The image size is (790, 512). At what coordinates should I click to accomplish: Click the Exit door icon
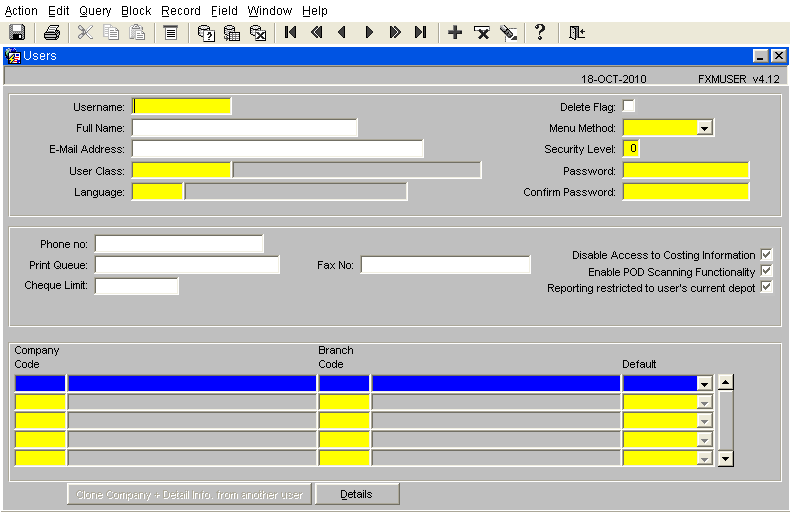tap(576, 33)
